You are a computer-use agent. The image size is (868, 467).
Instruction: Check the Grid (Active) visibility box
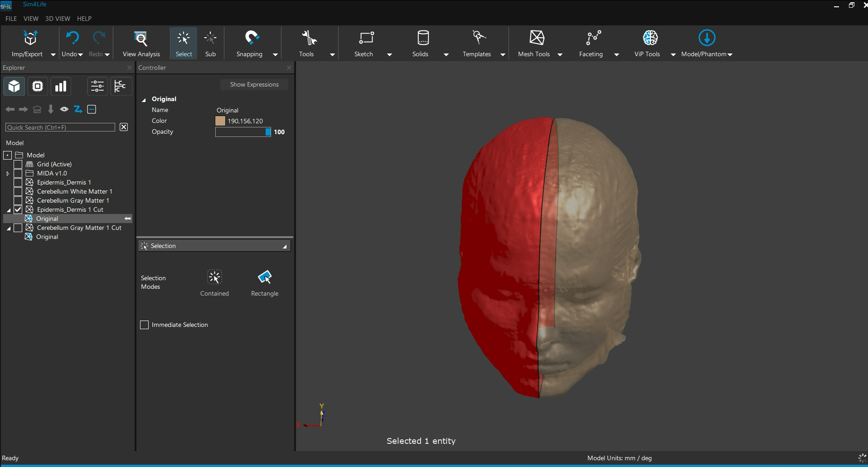coord(18,164)
